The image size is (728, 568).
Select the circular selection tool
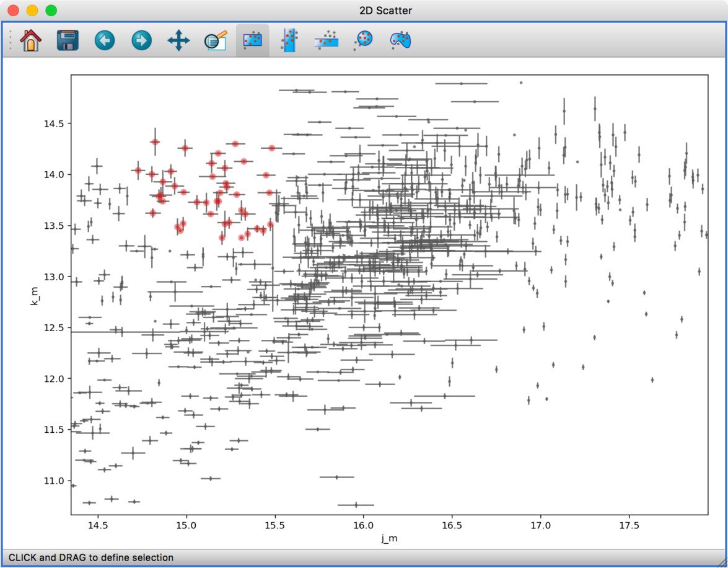point(363,40)
